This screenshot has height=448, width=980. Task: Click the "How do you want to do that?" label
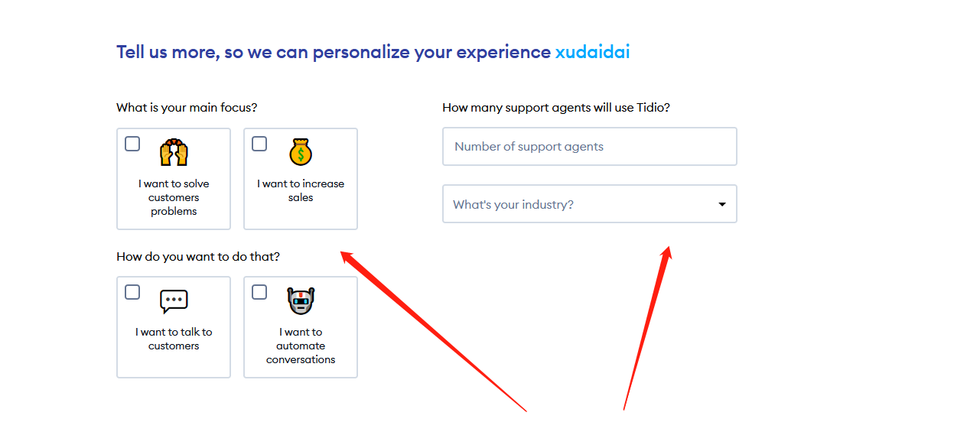coord(198,257)
